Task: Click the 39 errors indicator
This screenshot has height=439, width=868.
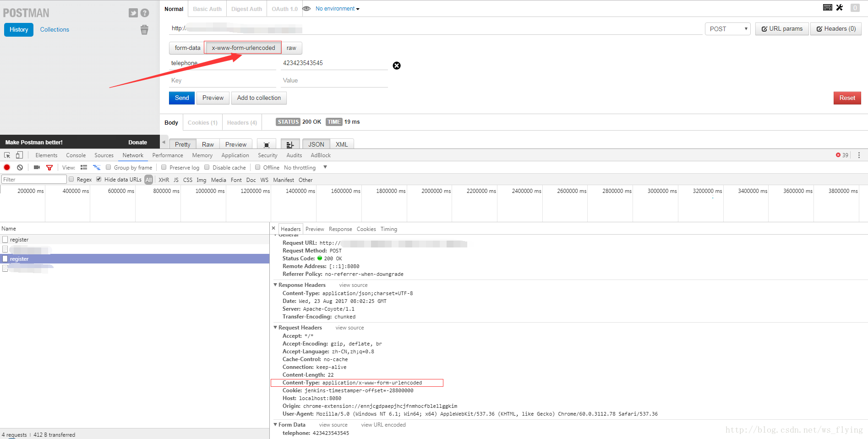Action: click(x=842, y=155)
